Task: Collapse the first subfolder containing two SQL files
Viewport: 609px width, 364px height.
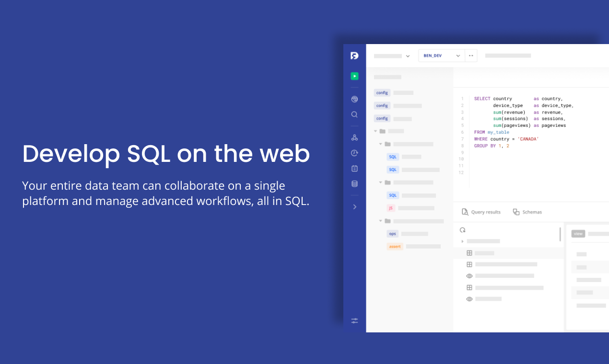Action: 381,144
